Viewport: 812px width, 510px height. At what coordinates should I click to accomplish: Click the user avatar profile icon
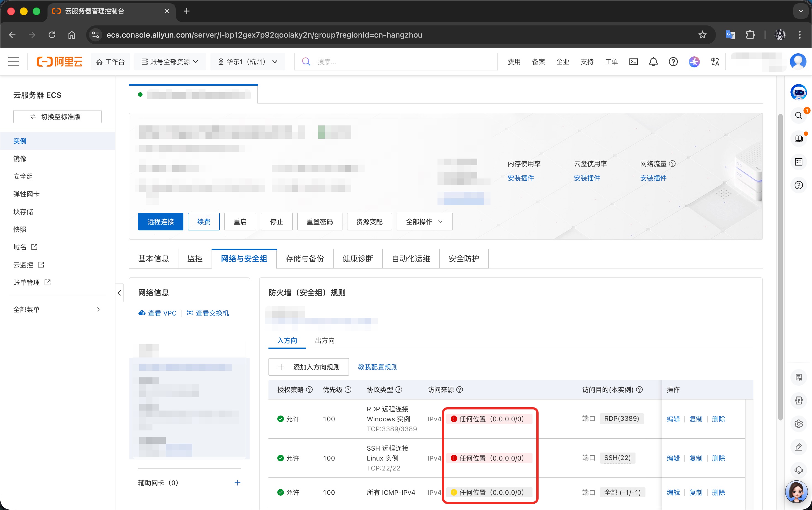pos(798,62)
